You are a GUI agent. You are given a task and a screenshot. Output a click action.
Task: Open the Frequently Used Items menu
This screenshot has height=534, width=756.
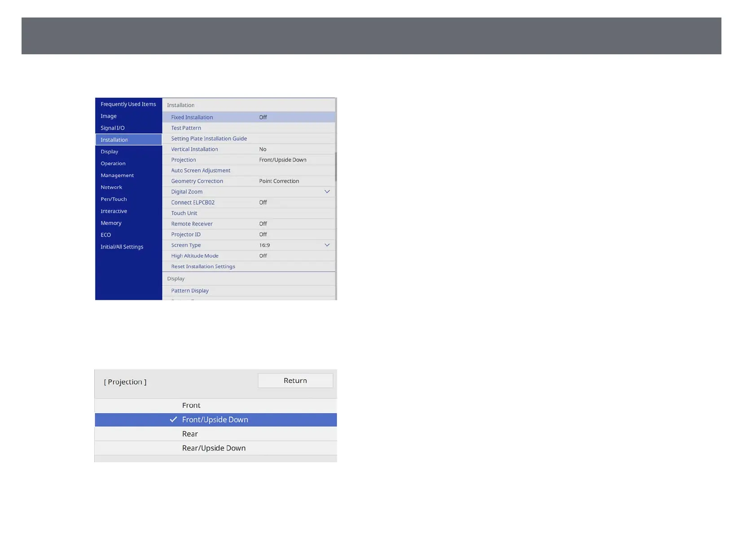tap(128, 104)
